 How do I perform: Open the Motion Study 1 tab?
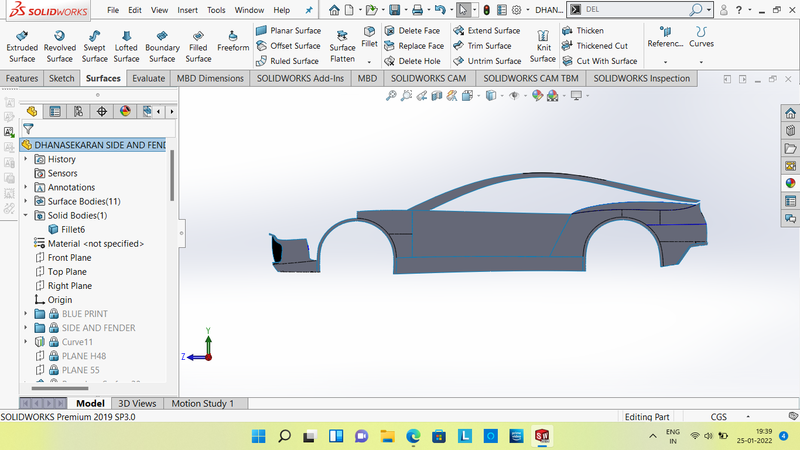coord(202,403)
